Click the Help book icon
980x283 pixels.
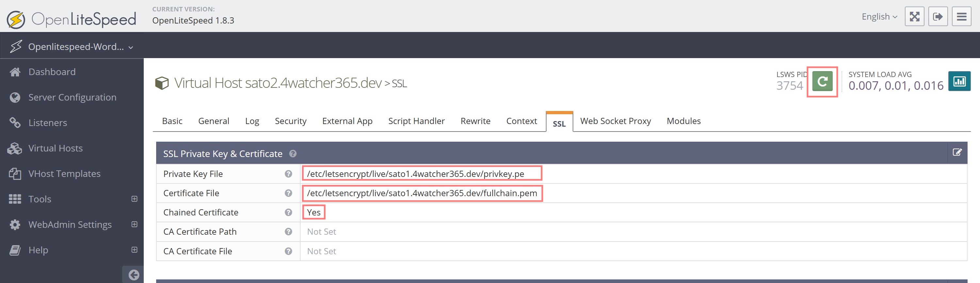15,250
